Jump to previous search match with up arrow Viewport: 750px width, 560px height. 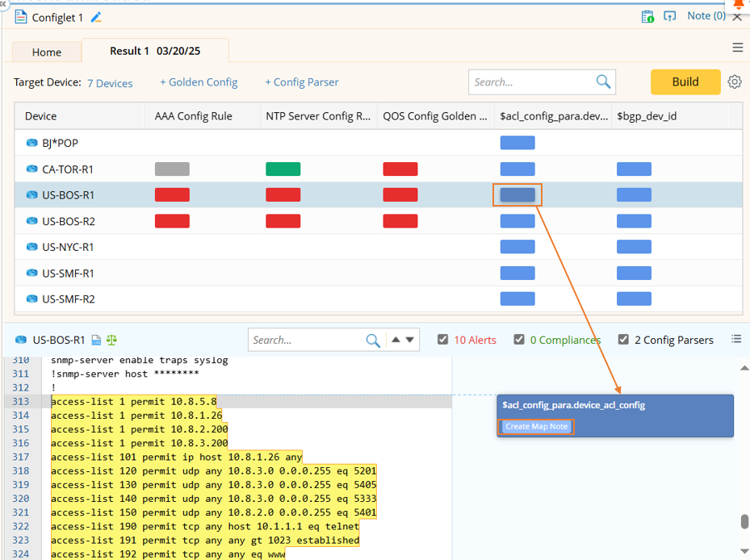click(396, 340)
